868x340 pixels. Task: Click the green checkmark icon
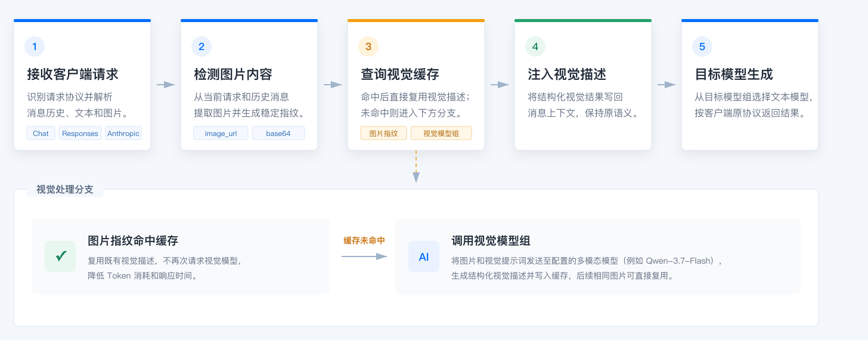tap(60, 256)
